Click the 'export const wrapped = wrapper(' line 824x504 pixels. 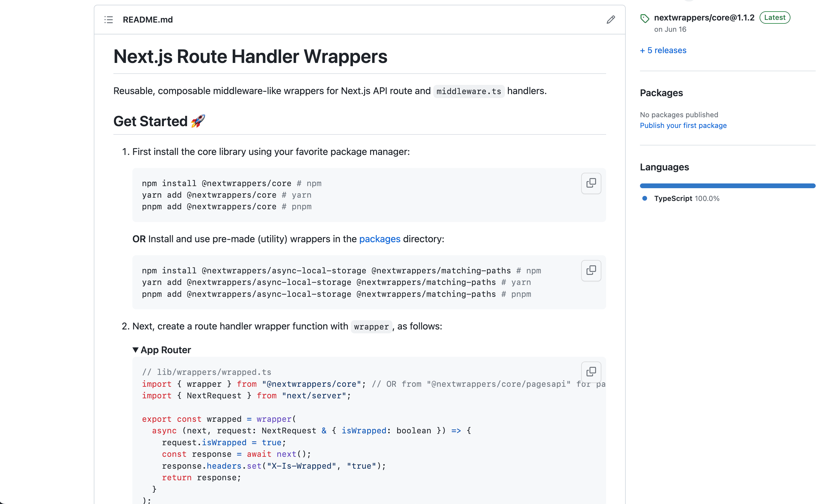[219, 419]
